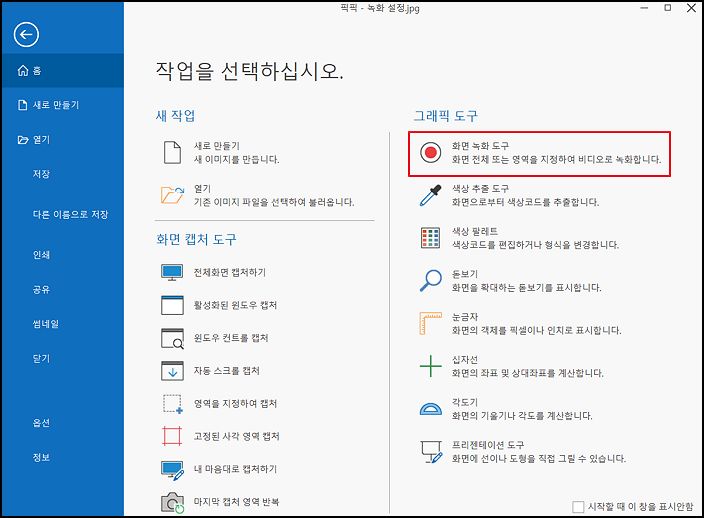The width and height of the screenshot is (704, 518).
Task: Click 새 이미지를 만듭니다 description text
Action: pos(236,159)
